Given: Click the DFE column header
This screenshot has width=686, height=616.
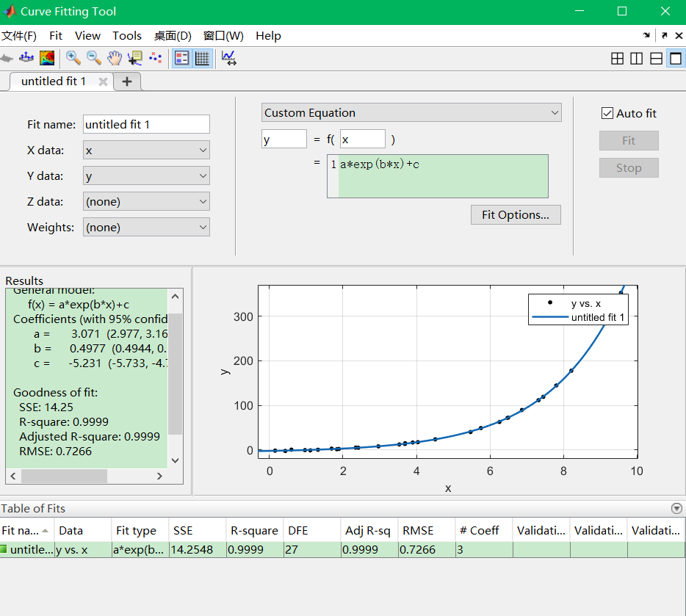Looking at the screenshot, I should point(312,530).
